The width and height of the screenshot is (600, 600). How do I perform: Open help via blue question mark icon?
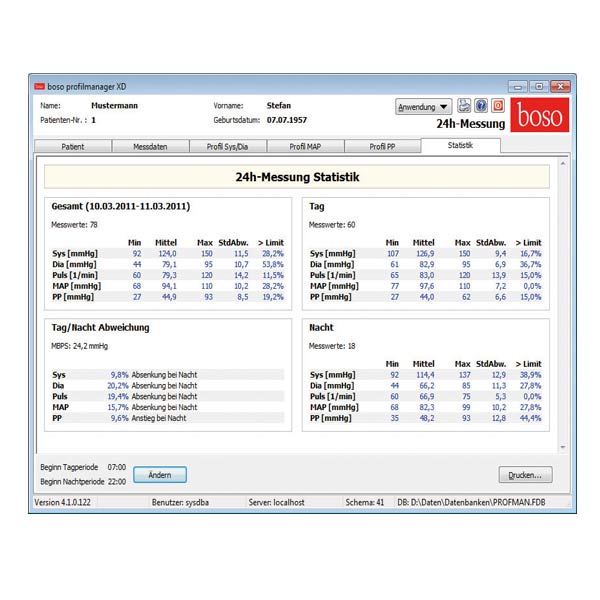tap(481, 106)
